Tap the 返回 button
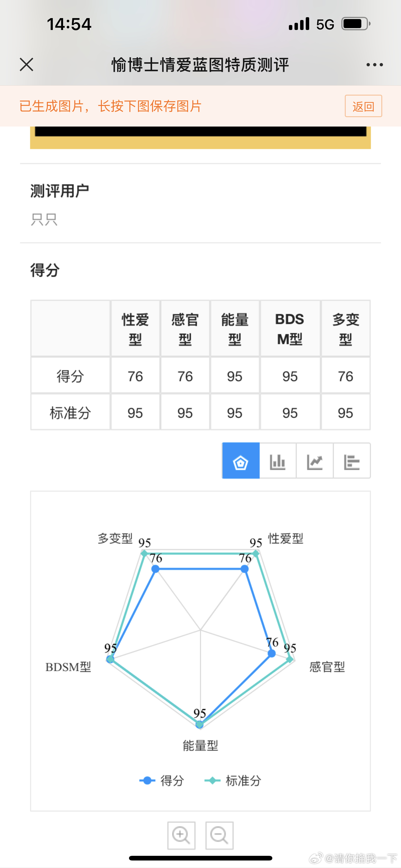Screen dimensions: 401x868 pos(363,106)
